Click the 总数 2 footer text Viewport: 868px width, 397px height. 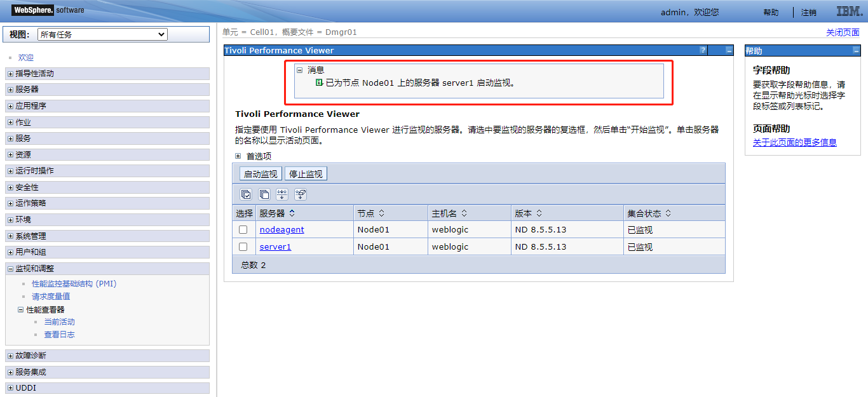(254, 265)
